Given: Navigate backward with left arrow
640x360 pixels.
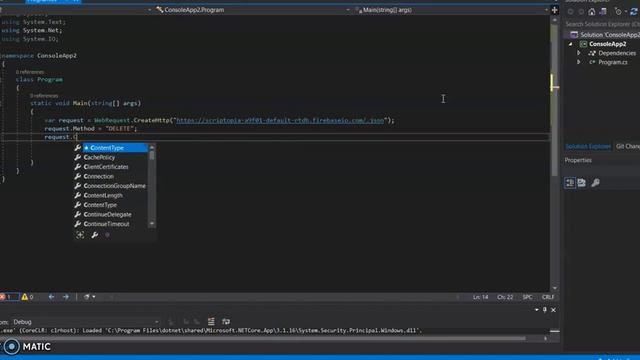Looking at the screenshot, I should [51, 297].
